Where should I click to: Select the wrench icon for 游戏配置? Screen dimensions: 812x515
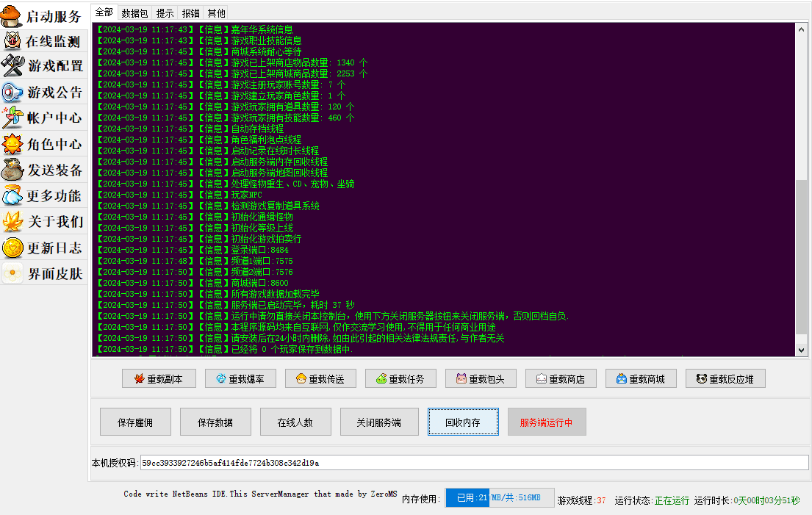12,65
